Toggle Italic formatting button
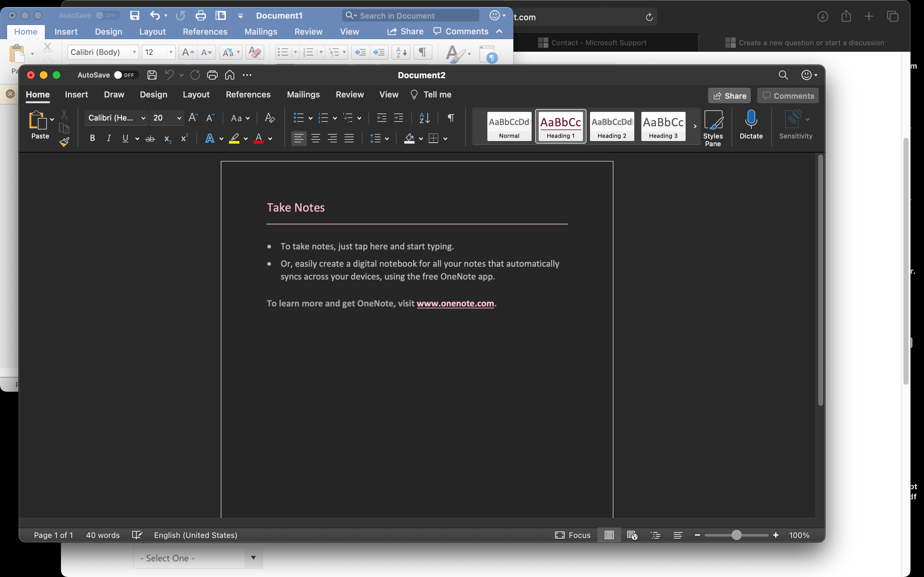Image resolution: width=924 pixels, height=577 pixels. 109,138
